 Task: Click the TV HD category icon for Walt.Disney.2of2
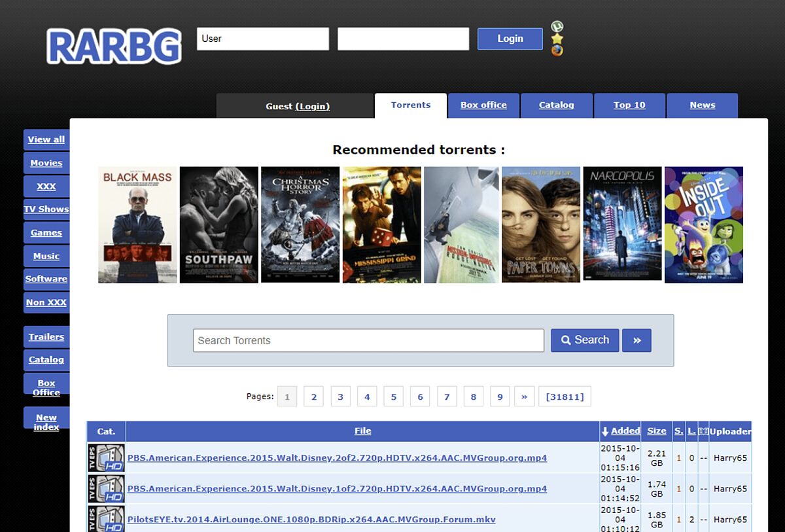106,458
